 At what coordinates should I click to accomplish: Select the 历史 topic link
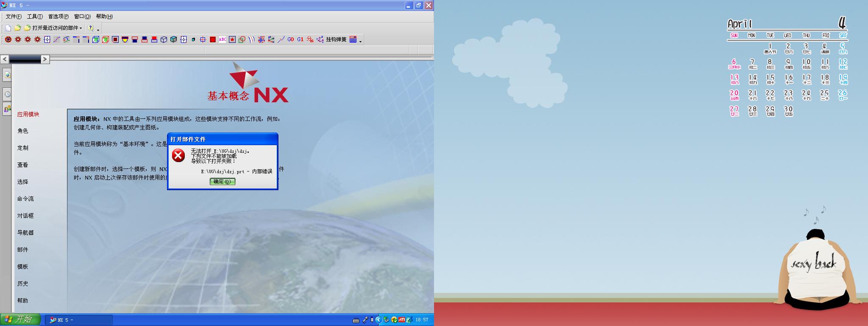click(x=22, y=284)
